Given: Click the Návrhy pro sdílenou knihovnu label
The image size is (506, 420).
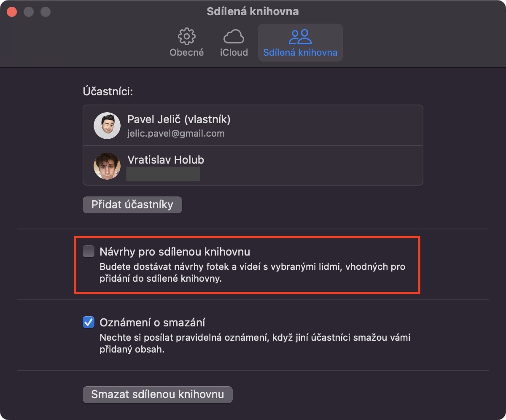Looking at the screenshot, I should 175,252.
